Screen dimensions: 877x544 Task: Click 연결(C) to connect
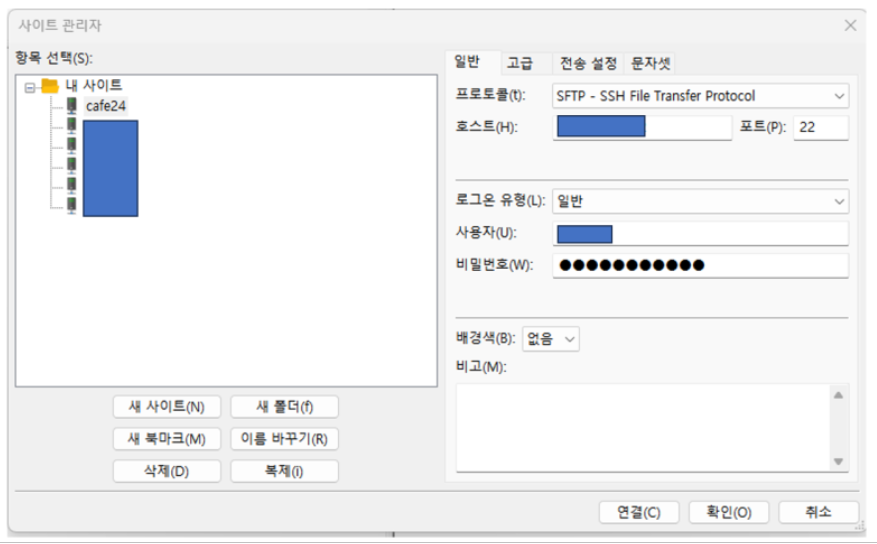pos(639,512)
